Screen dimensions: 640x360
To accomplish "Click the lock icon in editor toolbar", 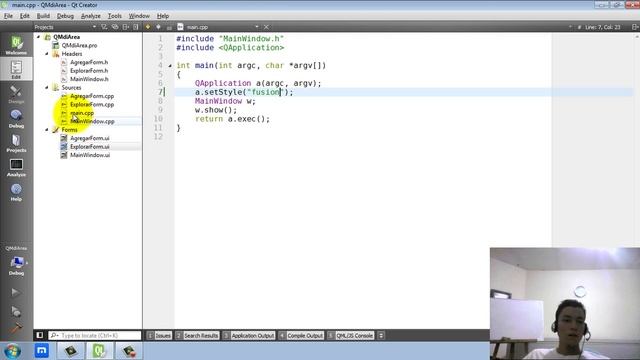I will (x=169, y=27).
